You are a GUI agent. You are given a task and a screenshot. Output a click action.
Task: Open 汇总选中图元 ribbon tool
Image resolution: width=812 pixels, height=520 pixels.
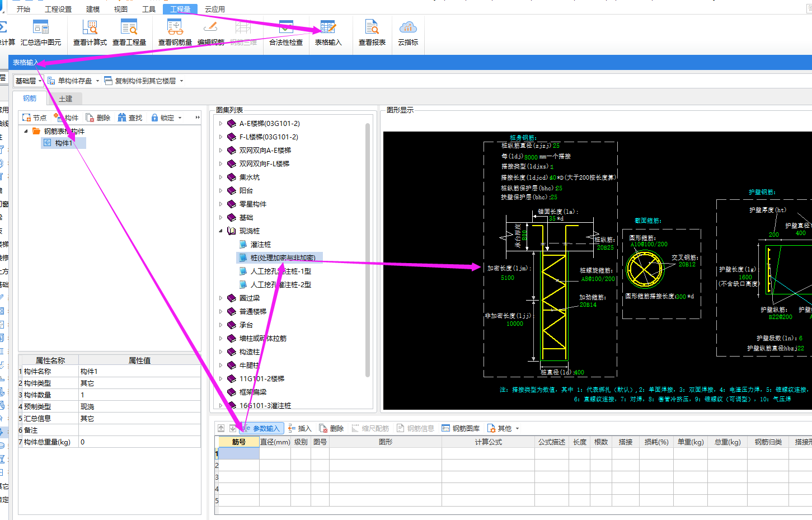[x=41, y=34]
